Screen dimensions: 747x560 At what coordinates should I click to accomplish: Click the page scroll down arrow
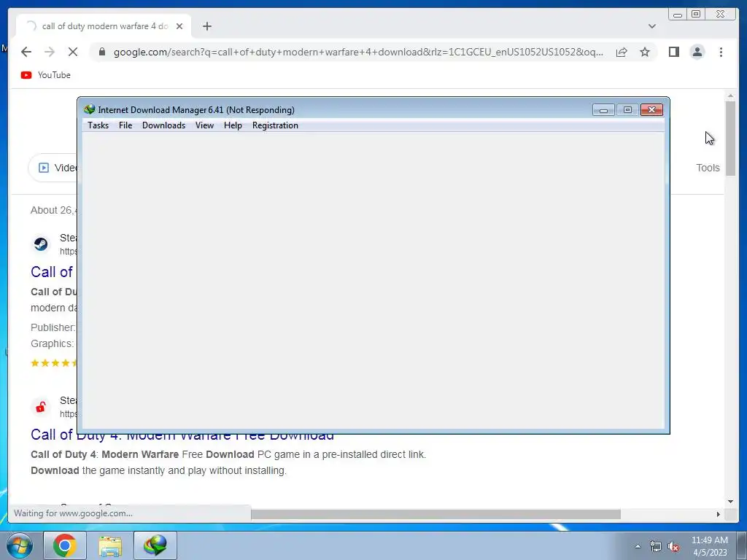click(730, 501)
